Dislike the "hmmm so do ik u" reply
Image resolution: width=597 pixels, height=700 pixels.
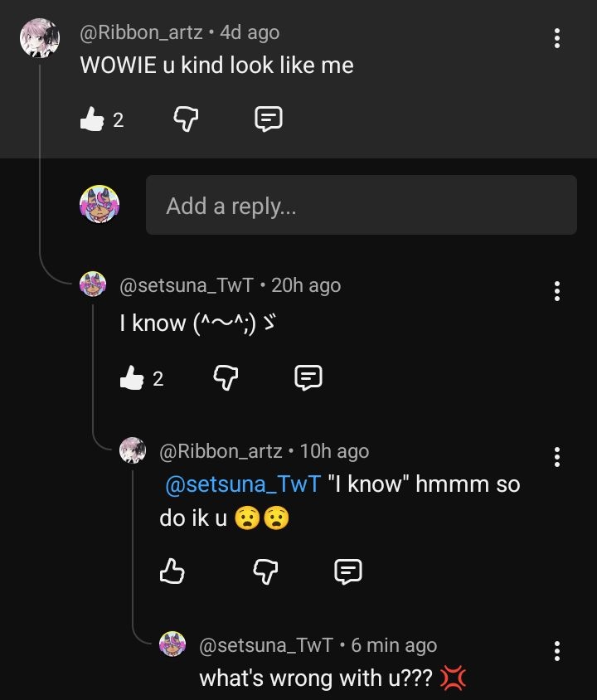click(x=265, y=571)
